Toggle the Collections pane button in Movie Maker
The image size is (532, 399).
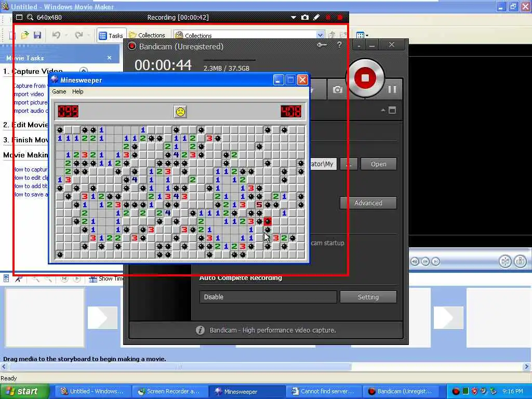click(147, 35)
